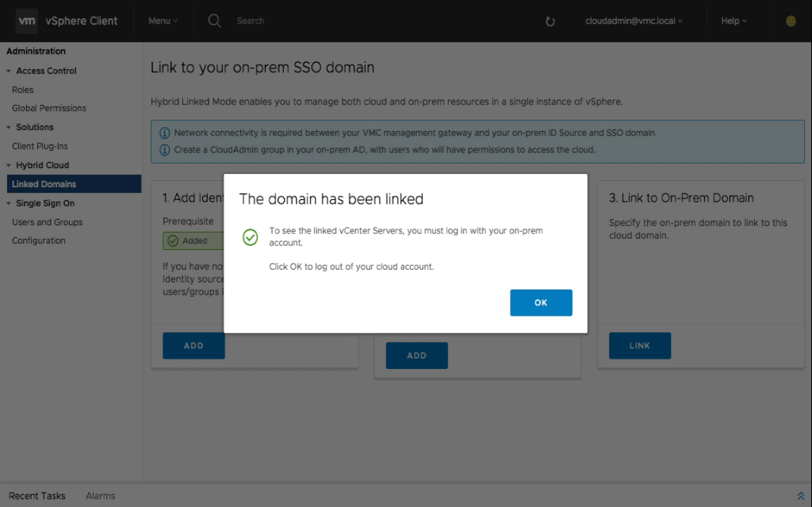Click the ADD button in the middle card
This screenshot has width=812, height=507.
[417, 355]
